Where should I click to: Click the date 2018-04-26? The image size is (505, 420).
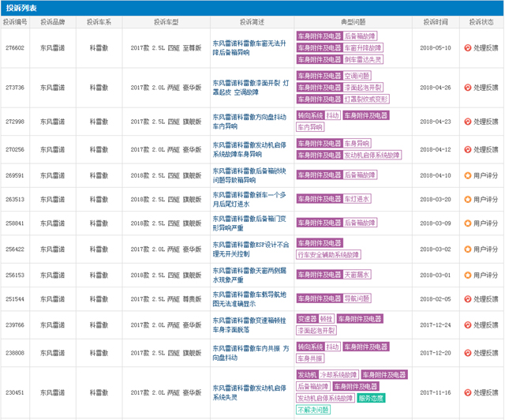pyautogui.click(x=436, y=88)
